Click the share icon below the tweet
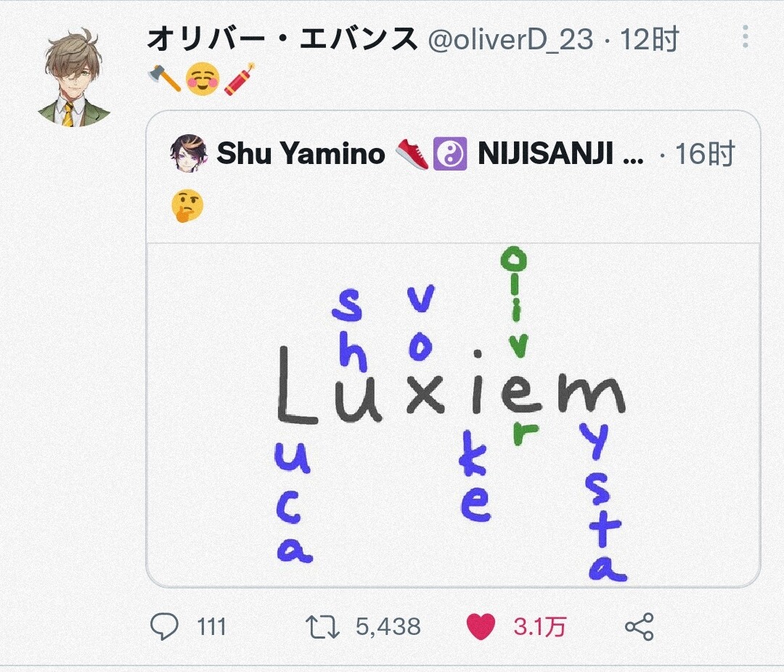This screenshot has width=784, height=672. (639, 627)
